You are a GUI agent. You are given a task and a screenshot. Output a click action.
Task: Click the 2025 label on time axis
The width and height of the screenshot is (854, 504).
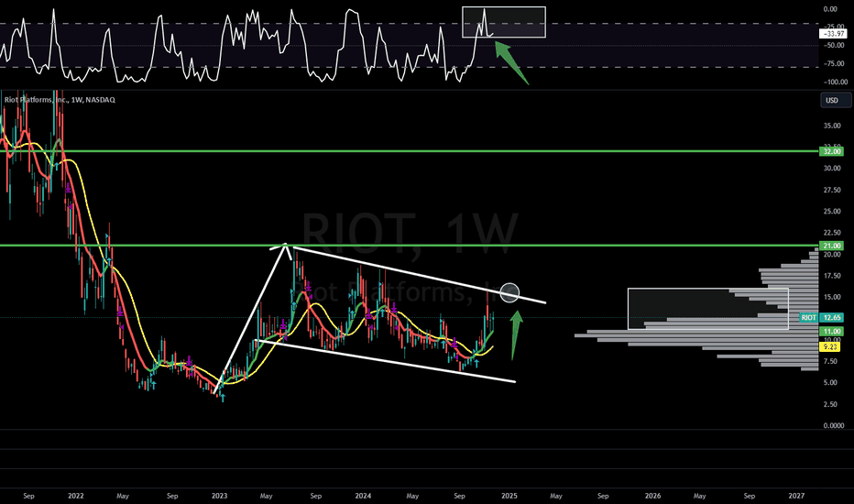point(509,496)
